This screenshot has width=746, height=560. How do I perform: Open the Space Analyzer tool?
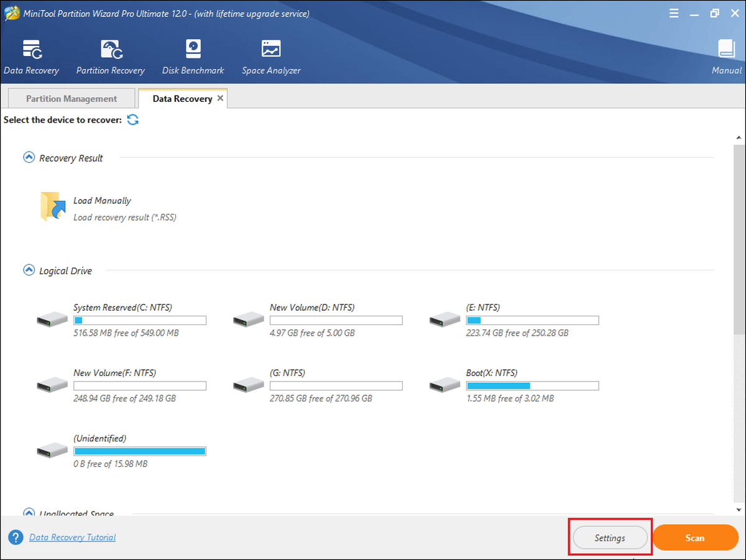click(271, 49)
